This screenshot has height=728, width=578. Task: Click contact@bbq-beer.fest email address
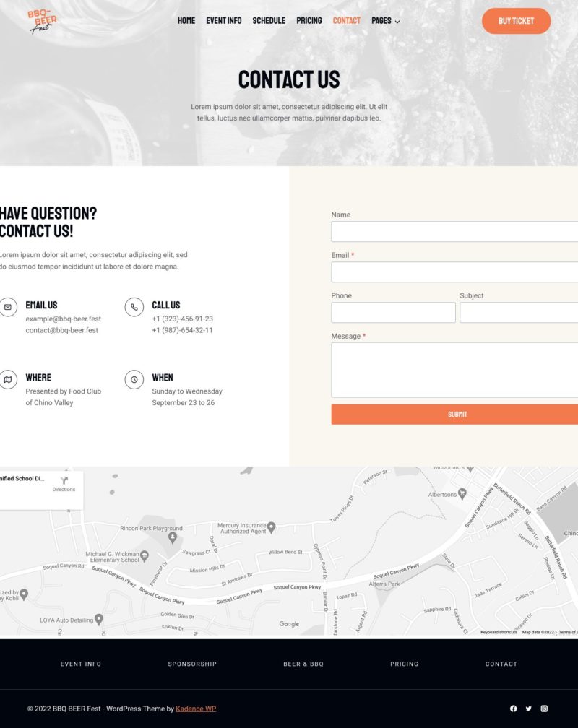click(62, 330)
